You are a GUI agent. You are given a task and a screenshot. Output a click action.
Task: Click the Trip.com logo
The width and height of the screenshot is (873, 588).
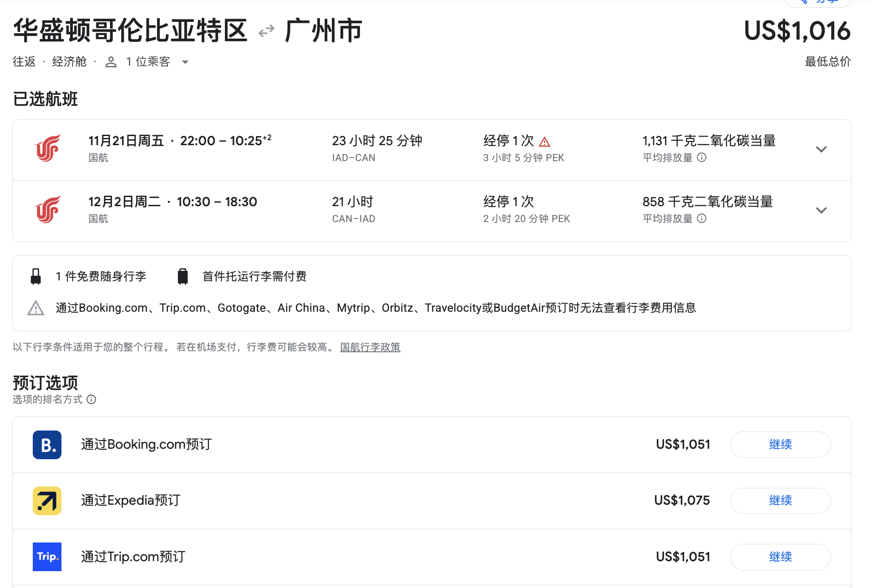coord(47,557)
